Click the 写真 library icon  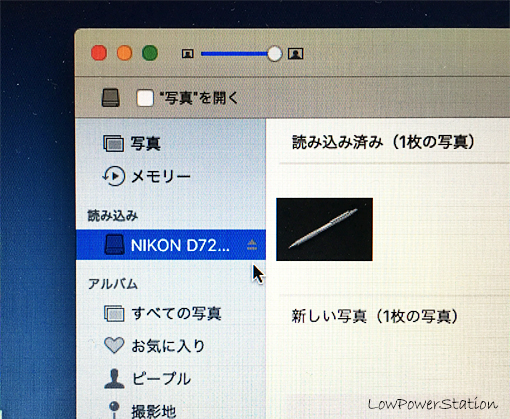(114, 144)
